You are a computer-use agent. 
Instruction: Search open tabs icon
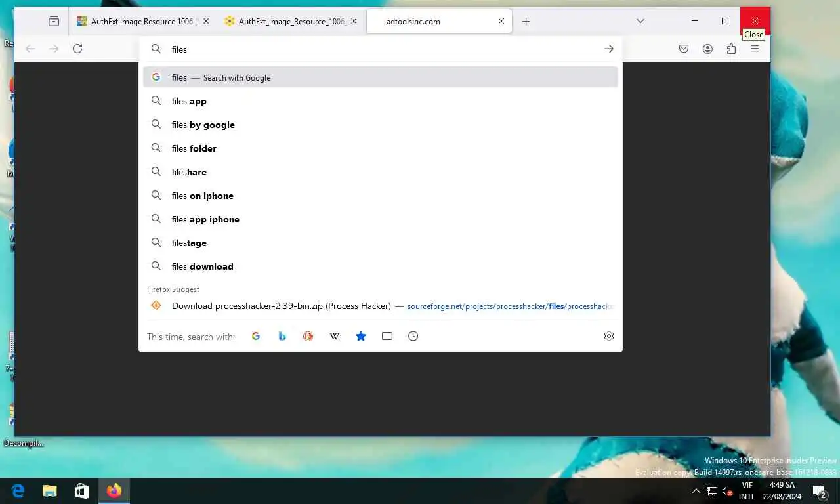point(387,336)
